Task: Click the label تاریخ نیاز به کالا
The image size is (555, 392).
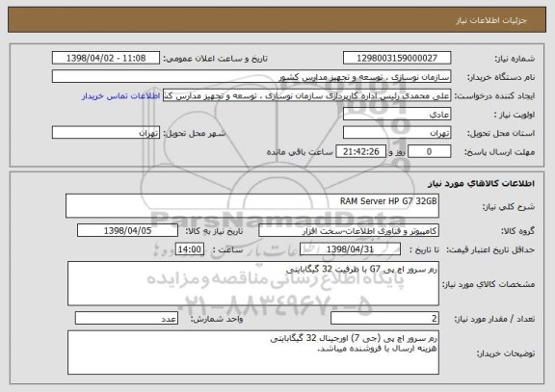Action: pos(214,231)
